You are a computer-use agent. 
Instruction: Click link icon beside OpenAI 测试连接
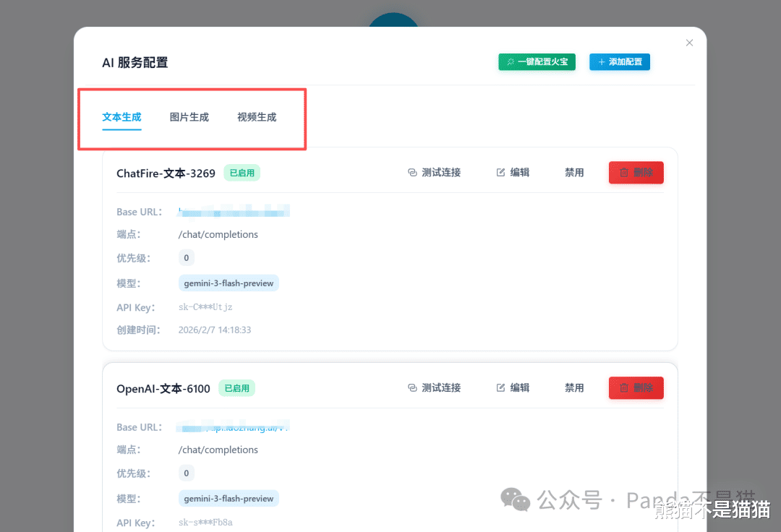coord(412,387)
